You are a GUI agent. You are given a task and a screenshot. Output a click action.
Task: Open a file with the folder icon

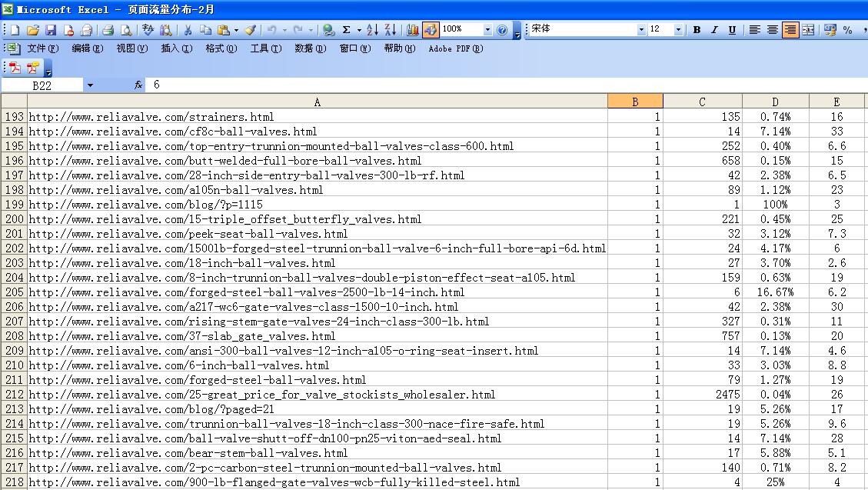pos(32,30)
